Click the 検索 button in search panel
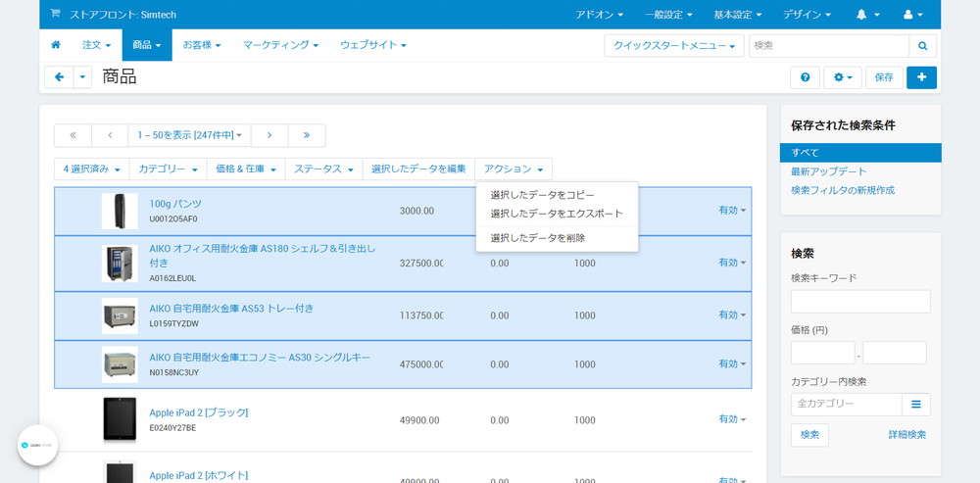 tap(809, 435)
